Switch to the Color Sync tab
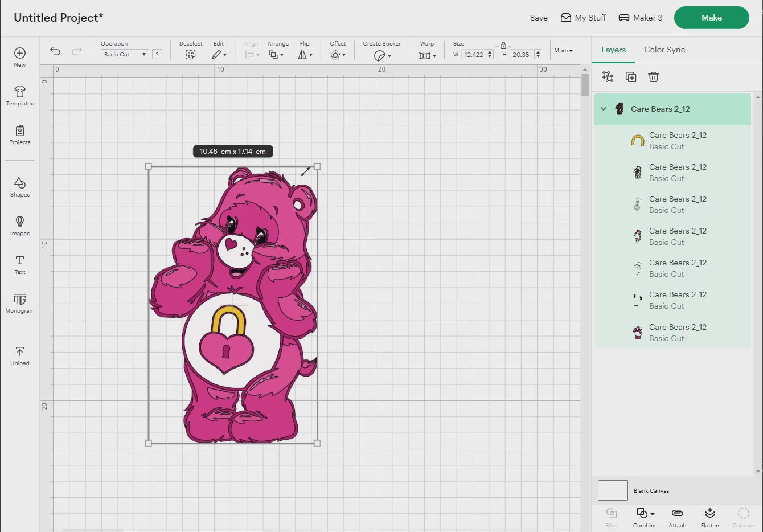The image size is (763, 532). (x=664, y=50)
